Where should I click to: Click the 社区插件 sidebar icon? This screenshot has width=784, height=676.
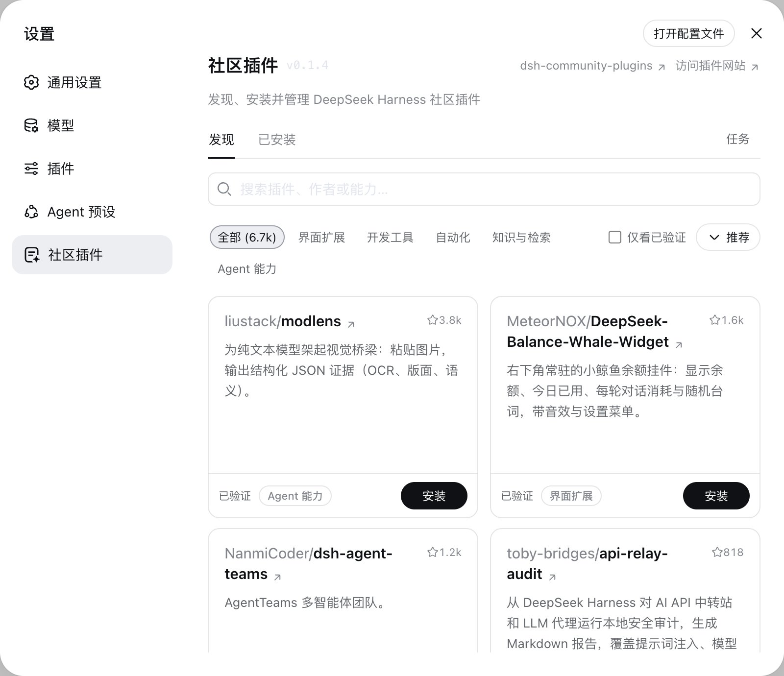(x=32, y=255)
